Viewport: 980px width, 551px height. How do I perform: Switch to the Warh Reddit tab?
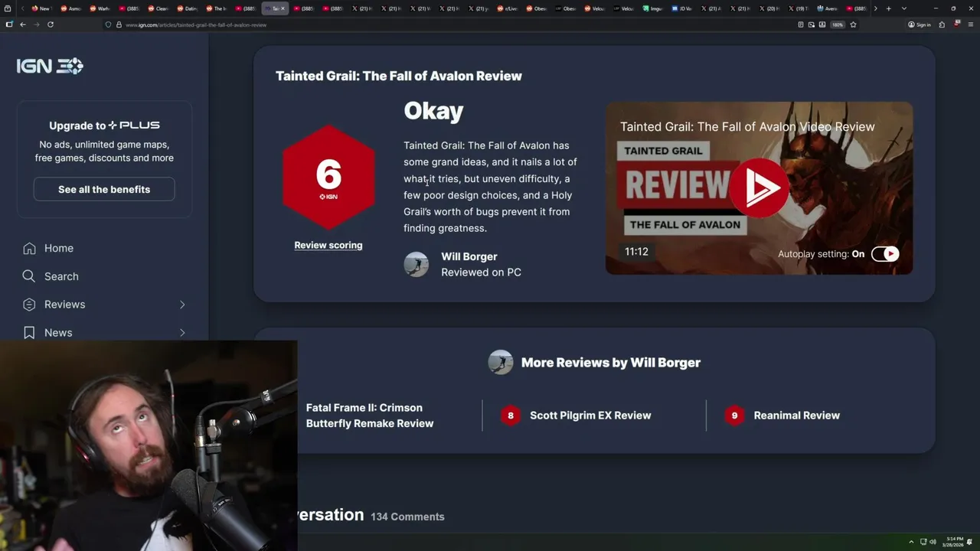(x=100, y=8)
